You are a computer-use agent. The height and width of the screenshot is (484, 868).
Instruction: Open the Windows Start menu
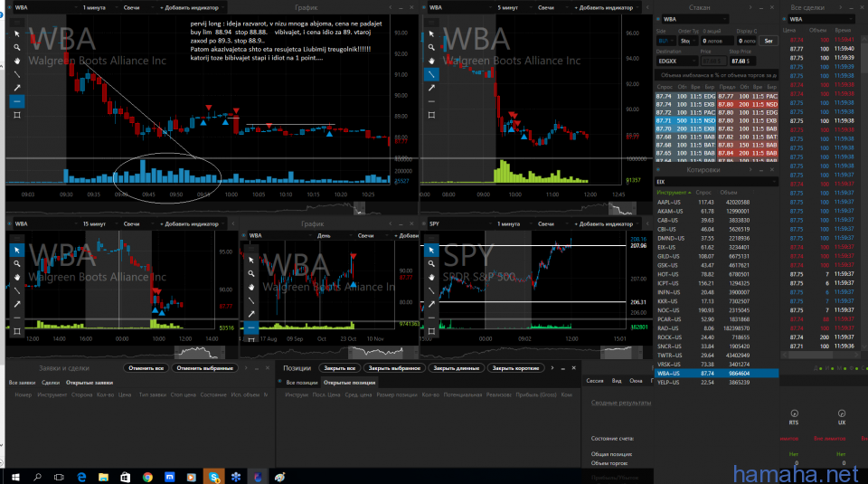pos(15,477)
